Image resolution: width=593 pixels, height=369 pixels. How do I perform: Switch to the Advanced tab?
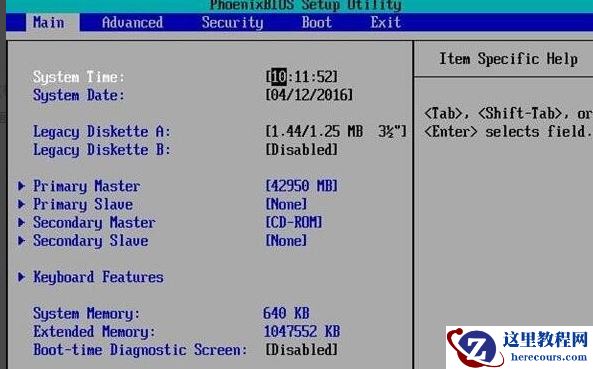pos(132,23)
